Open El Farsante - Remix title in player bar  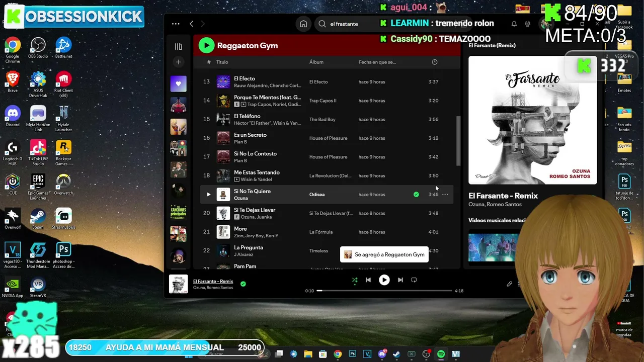[x=213, y=282]
